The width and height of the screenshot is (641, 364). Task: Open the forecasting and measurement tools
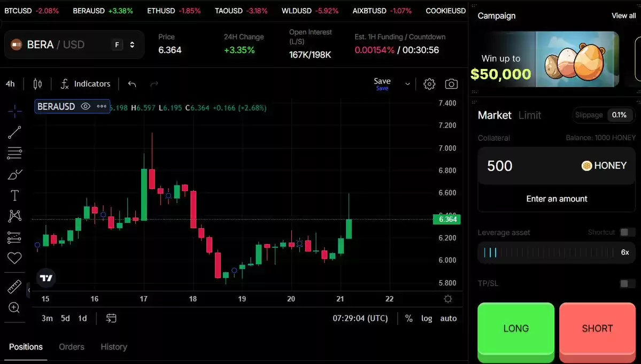(14, 237)
